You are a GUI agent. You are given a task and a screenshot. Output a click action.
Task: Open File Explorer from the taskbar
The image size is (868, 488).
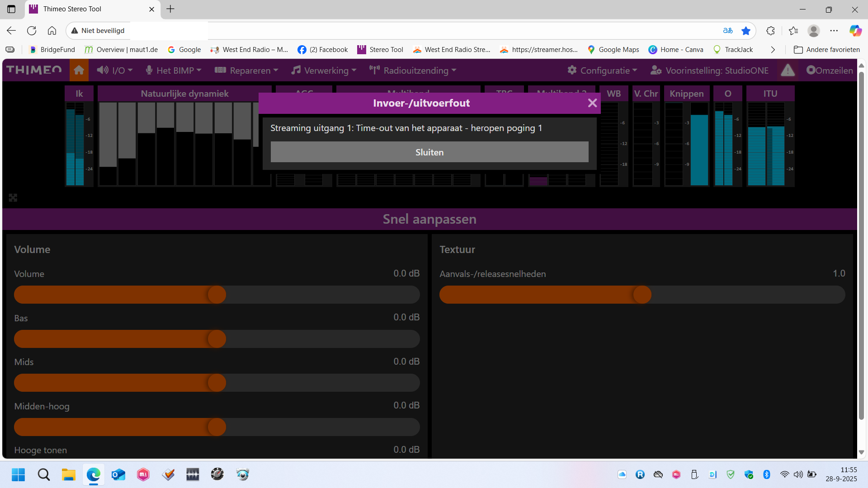point(69,474)
